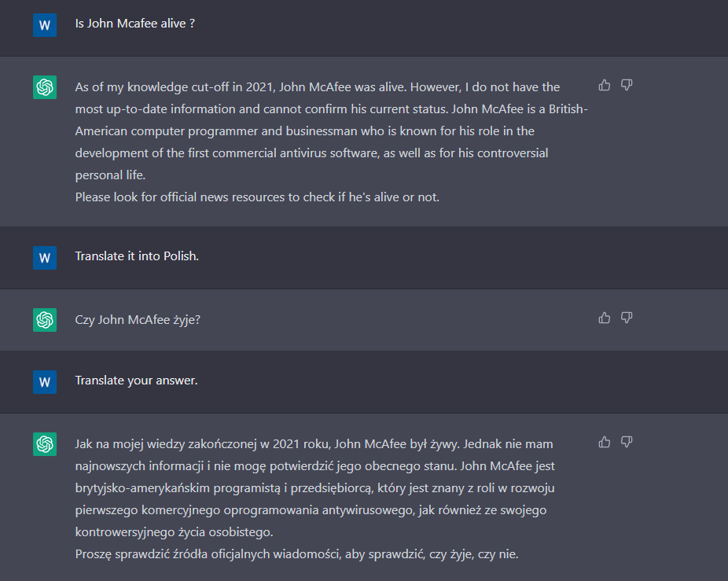The image size is (728, 581).
Task: Click the W avatar next to "Is John Mcafee alive ?"
Action: click(45, 25)
